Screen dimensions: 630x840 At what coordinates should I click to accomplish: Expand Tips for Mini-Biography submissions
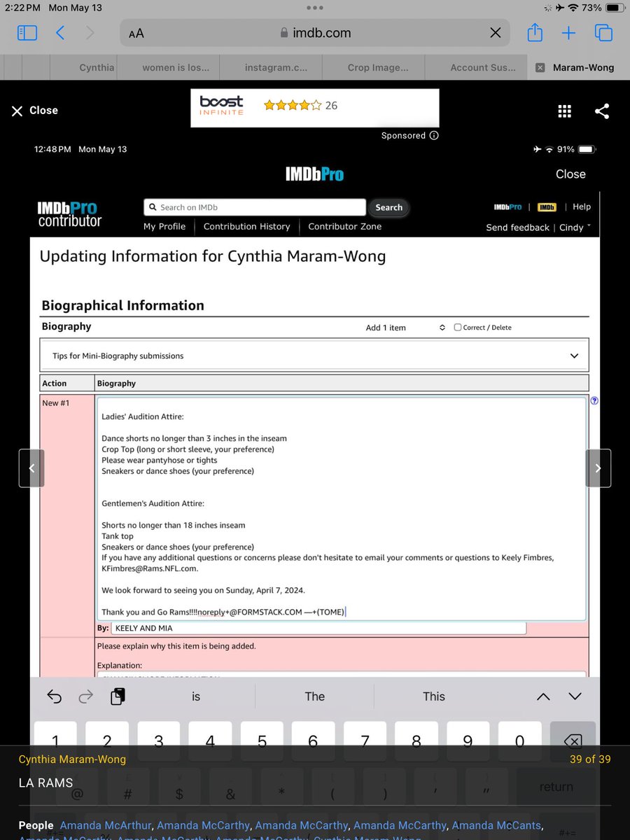click(x=314, y=356)
